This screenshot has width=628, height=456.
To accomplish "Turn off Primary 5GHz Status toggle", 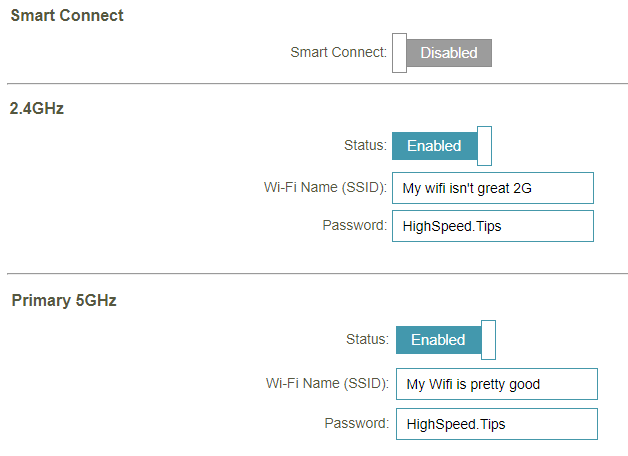I will [446, 340].
